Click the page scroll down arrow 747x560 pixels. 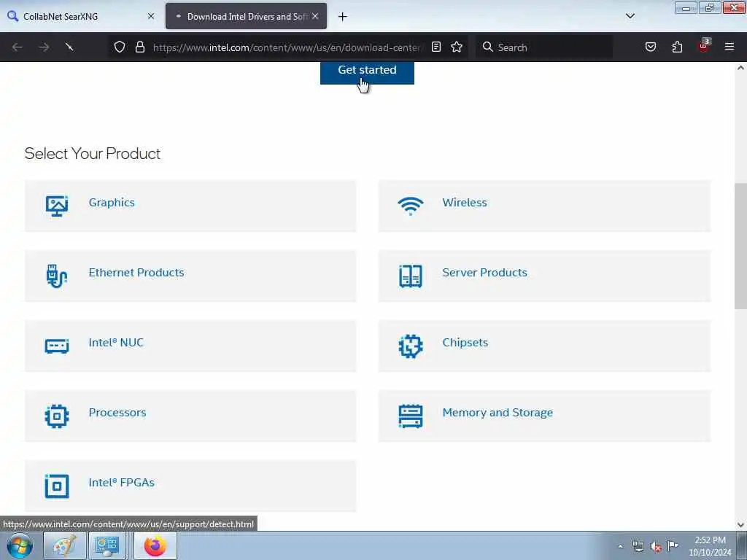pos(740,525)
